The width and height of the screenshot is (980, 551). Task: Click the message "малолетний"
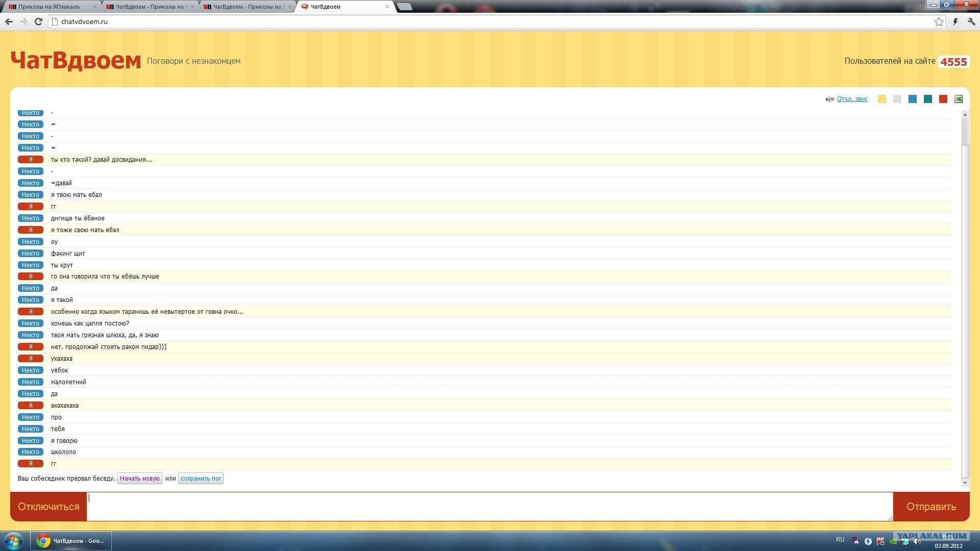pos(68,382)
